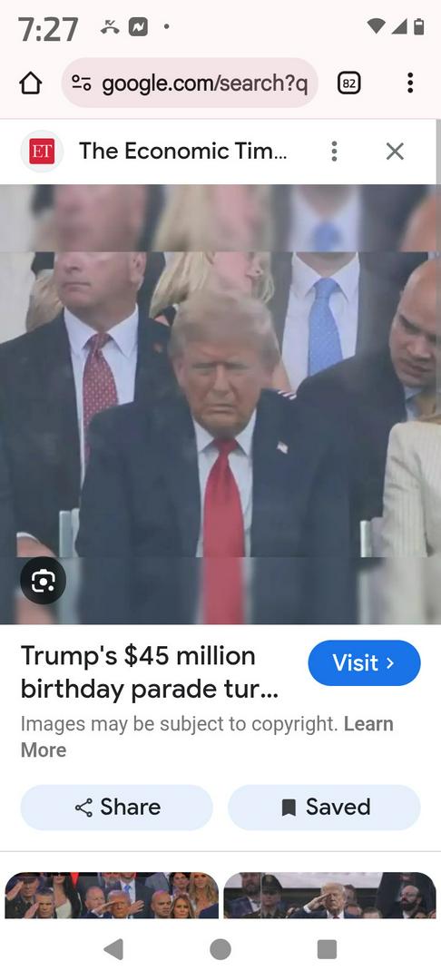The height and width of the screenshot is (980, 441).
Task: Tap the main preview photo
Action: click(x=220, y=404)
